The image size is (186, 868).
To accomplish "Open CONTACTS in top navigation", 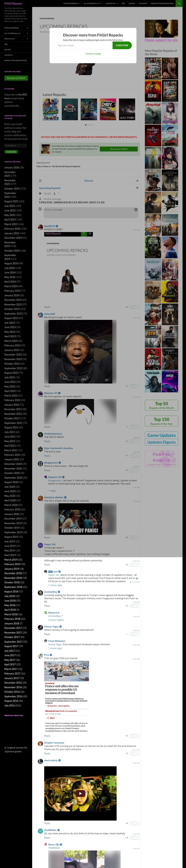I will coord(143,3).
